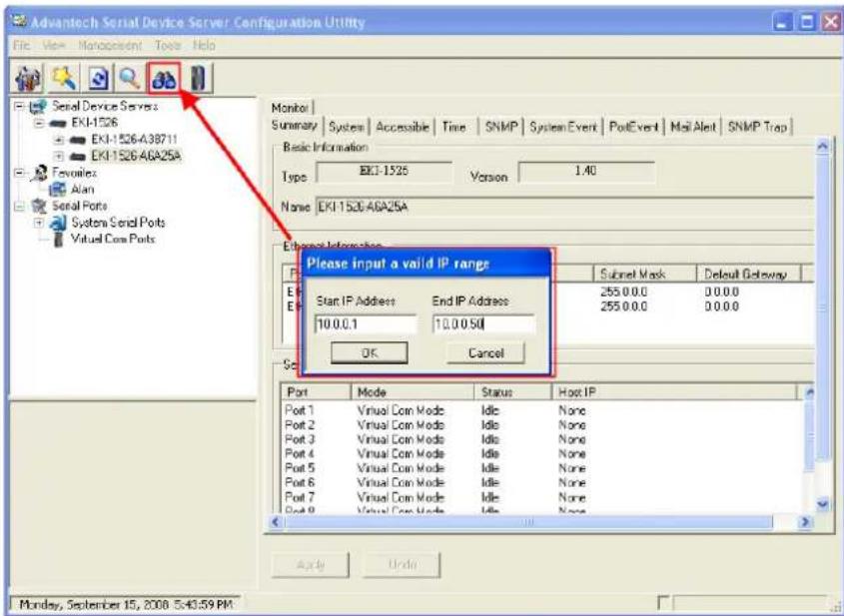The height and width of the screenshot is (616, 844).
Task: Select Serial Device Servers in the tree
Action: point(105,106)
